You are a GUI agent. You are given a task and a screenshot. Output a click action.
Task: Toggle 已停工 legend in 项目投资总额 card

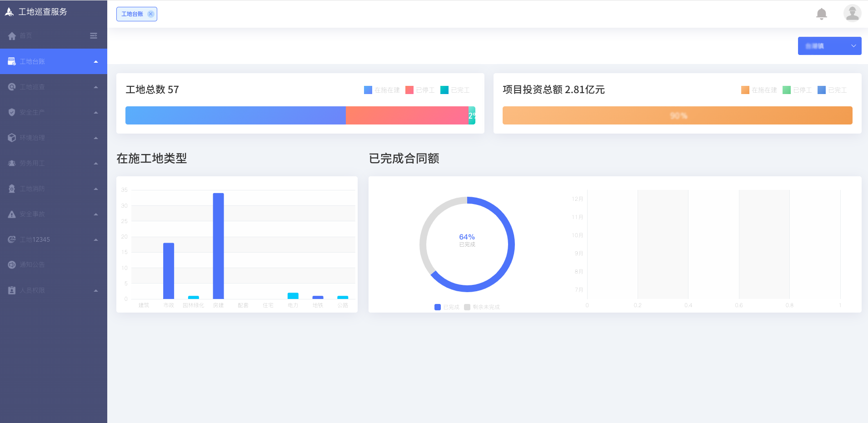click(x=797, y=90)
